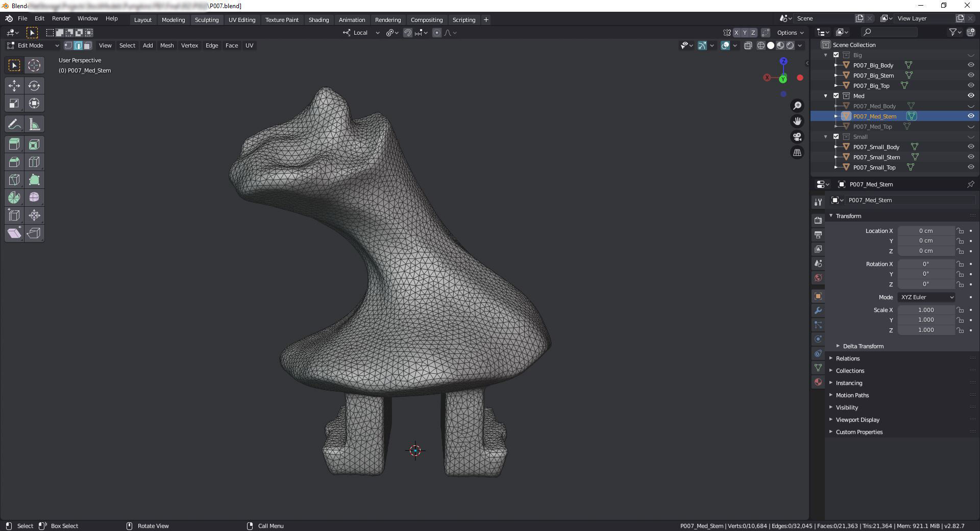
Task: Activate the Poly Build tool
Action: [34, 180]
